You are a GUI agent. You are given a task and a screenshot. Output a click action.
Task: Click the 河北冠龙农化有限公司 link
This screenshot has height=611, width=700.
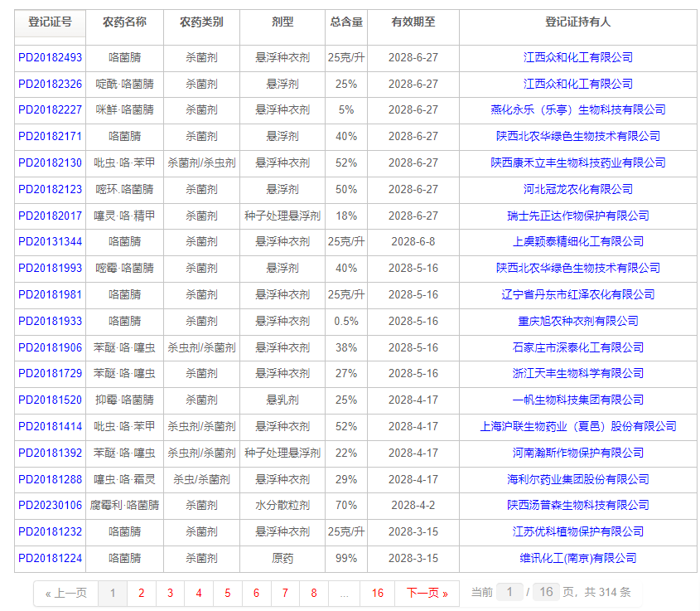coord(578,189)
